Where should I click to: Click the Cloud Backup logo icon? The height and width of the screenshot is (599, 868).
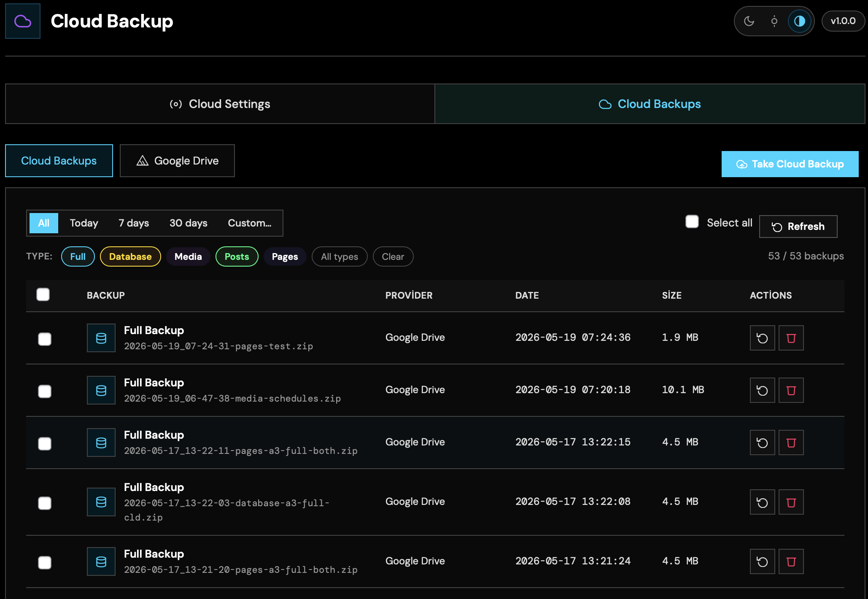pyautogui.click(x=23, y=21)
